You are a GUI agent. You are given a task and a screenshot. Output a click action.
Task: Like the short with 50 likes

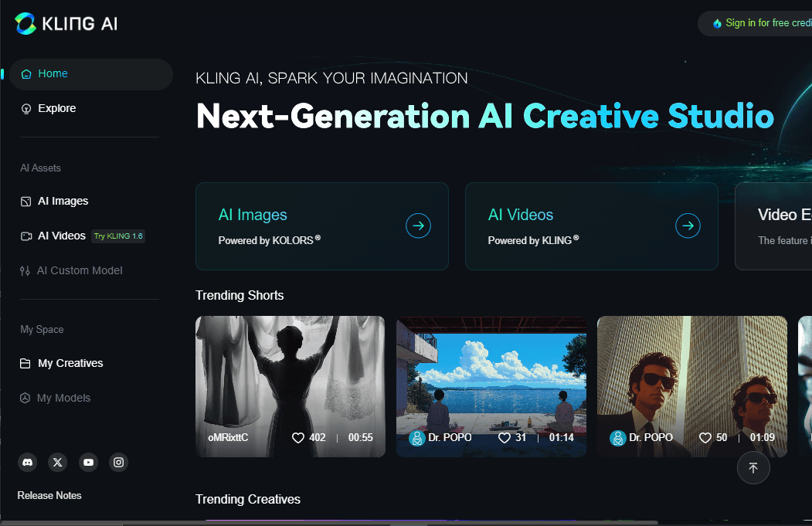[705, 438]
